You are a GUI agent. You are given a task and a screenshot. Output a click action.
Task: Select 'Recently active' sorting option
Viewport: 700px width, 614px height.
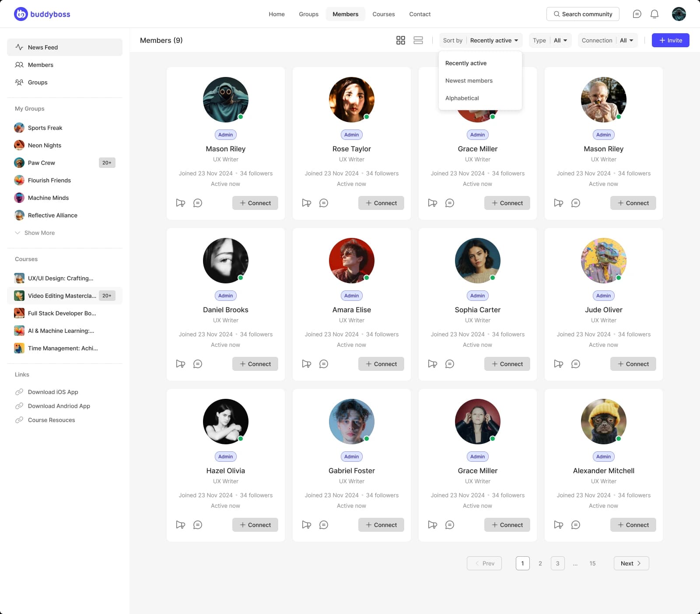[x=465, y=63]
